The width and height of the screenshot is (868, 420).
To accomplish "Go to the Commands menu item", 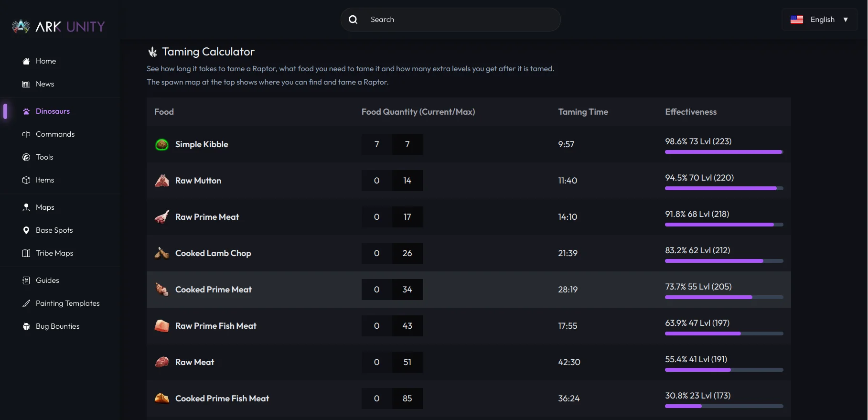I will click(x=55, y=134).
